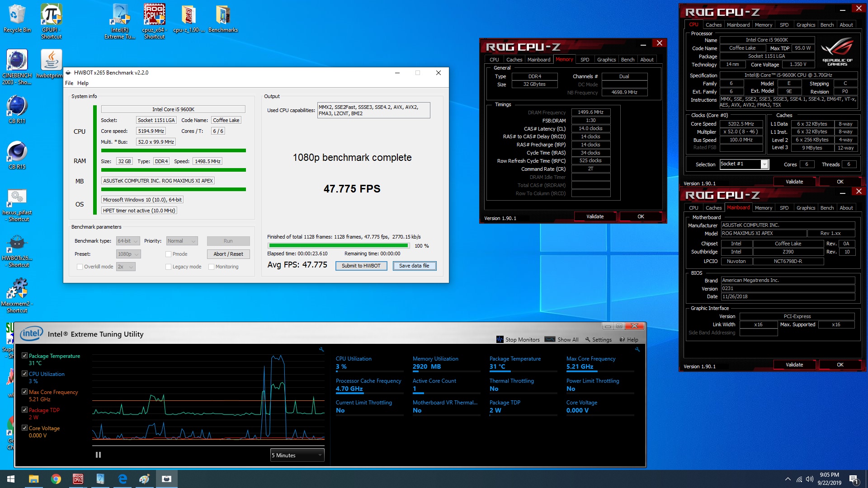This screenshot has height=488, width=868.
Task: Click the benchmark progress bar
Action: point(339,246)
